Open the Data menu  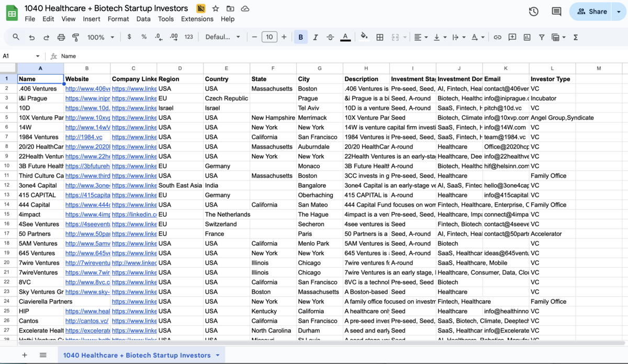pos(143,19)
